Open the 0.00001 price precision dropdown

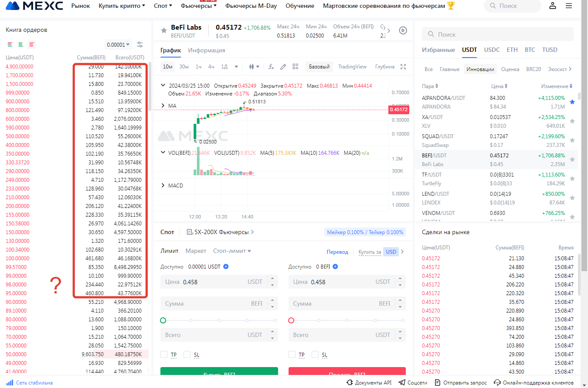pos(119,44)
